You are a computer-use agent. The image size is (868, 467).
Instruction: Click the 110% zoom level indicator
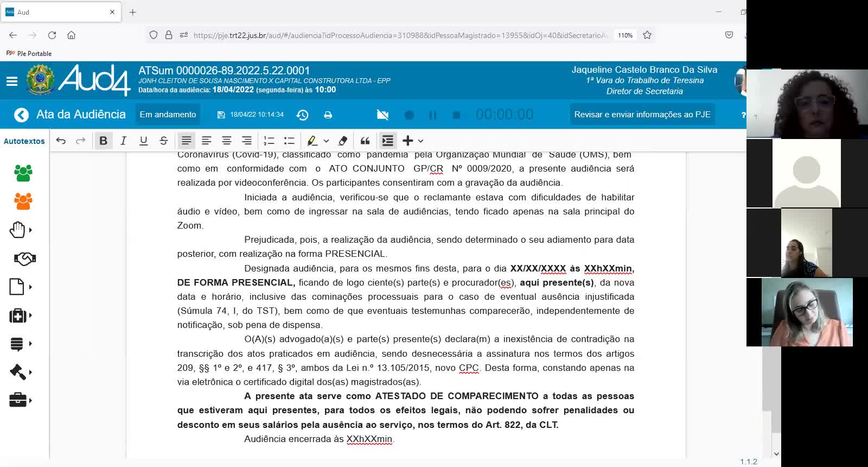625,35
